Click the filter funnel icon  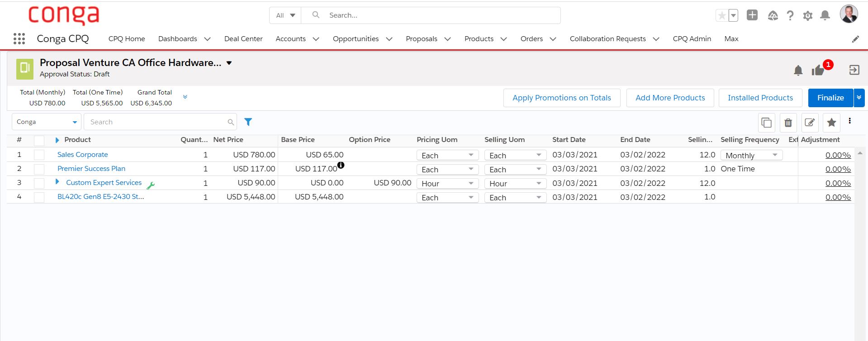click(x=248, y=122)
